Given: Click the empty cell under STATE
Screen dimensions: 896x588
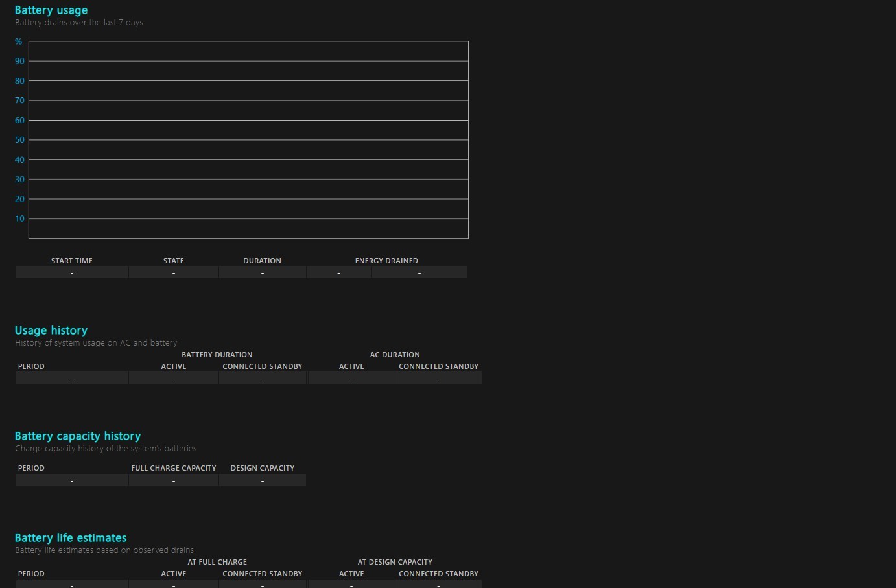Looking at the screenshot, I should pos(174,273).
